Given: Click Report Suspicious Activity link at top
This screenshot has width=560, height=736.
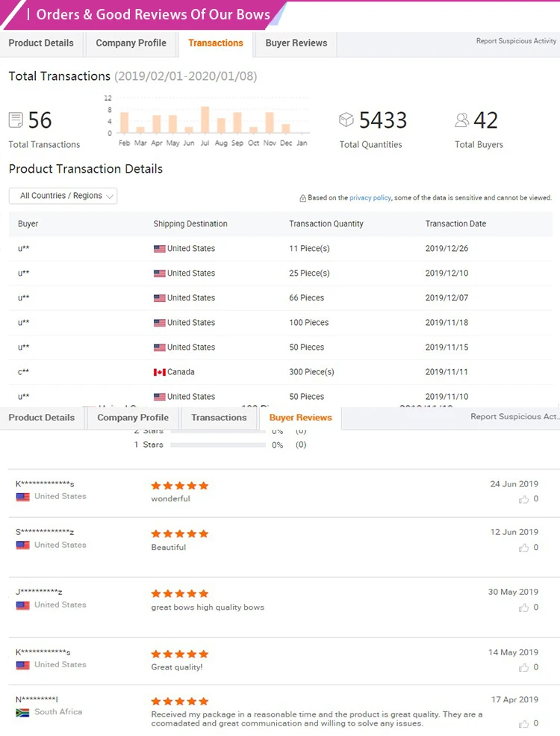Looking at the screenshot, I should tap(516, 41).
